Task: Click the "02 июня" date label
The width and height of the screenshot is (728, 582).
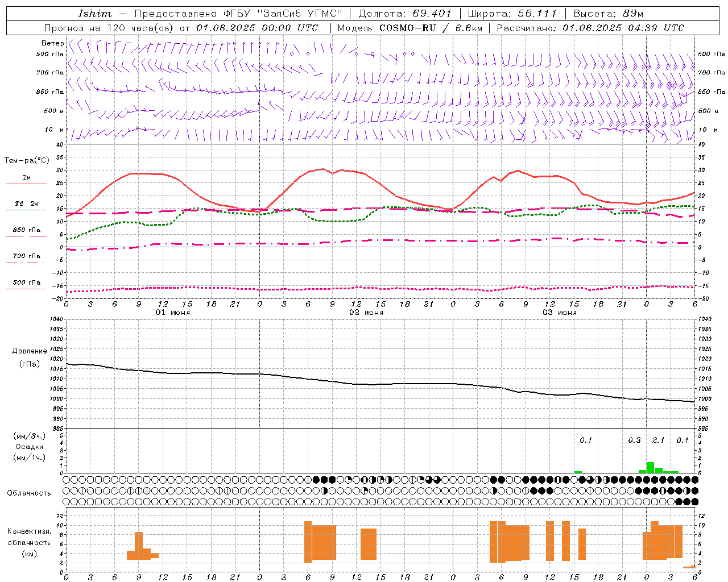Action: pyautogui.click(x=366, y=313)
